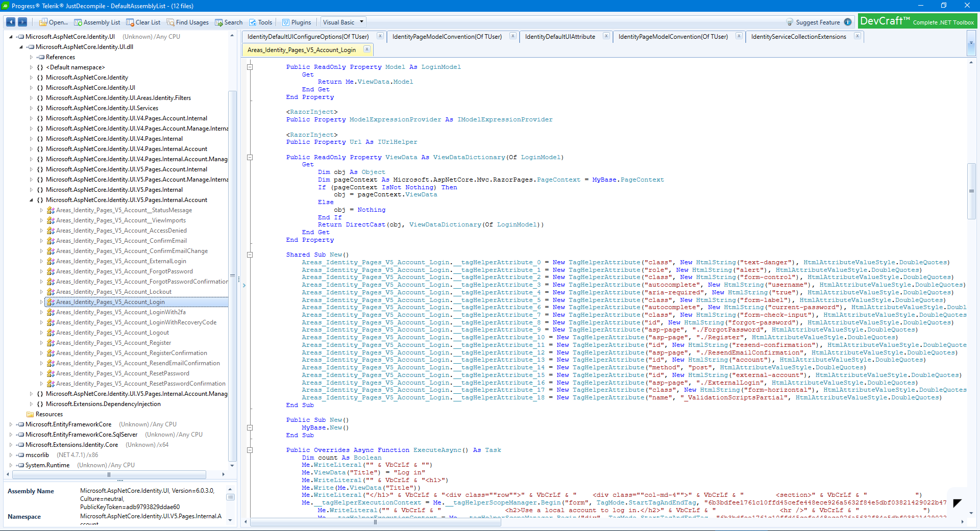This screenshot has height=531, width=980.
Task: Expand the References node
Action: [x=31, y=57]
